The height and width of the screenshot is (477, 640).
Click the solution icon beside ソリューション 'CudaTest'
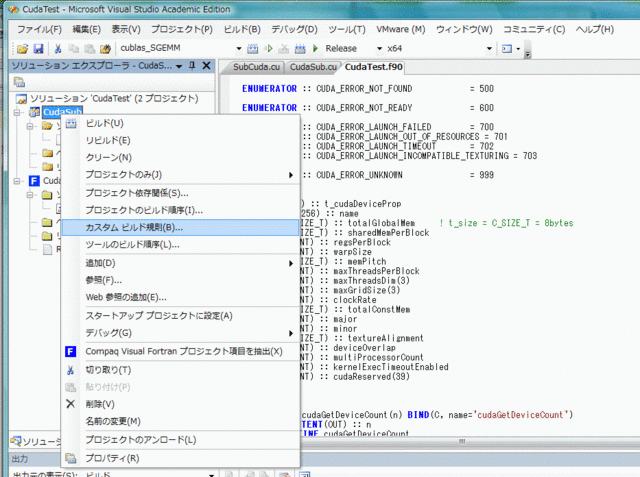21,99
